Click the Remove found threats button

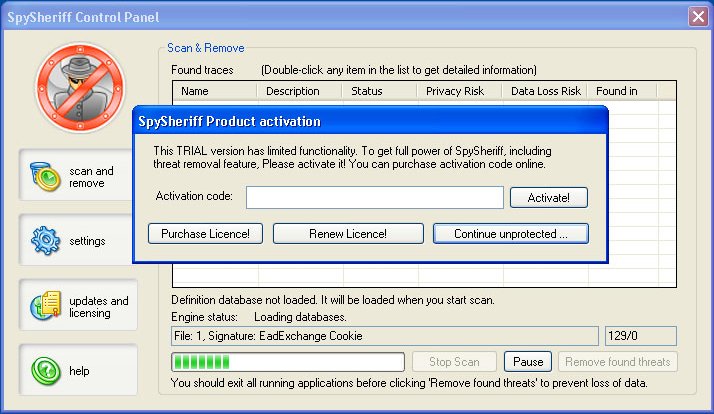click(x=617, y=362)
